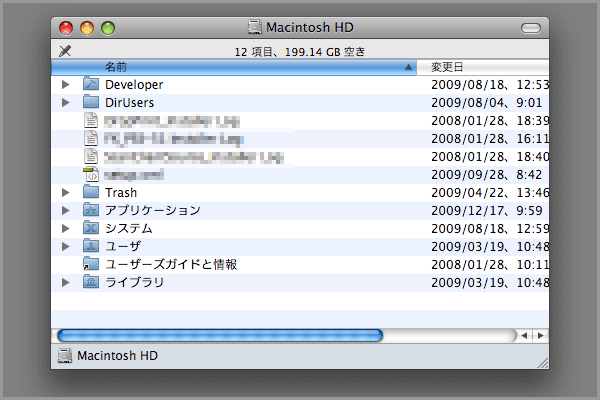This screenshot has width=600, height=400.
Task: Select the Trash folder icon
Action: pyautogui.click(x=91, y=192)
